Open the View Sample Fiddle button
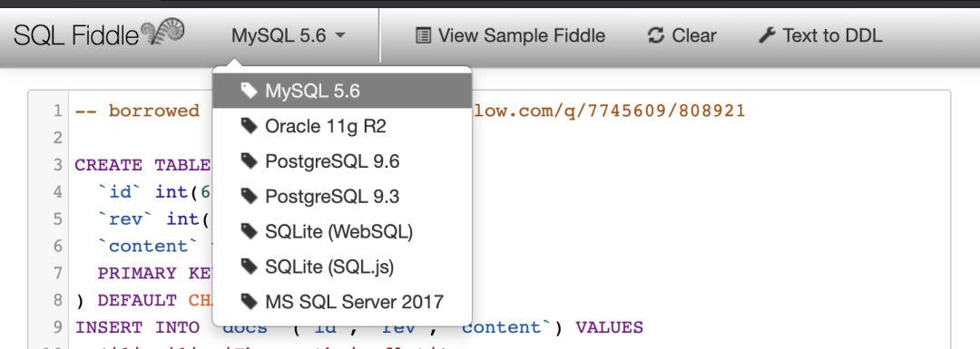The width and height of the screenshot is (980, 349). (510, 35)
